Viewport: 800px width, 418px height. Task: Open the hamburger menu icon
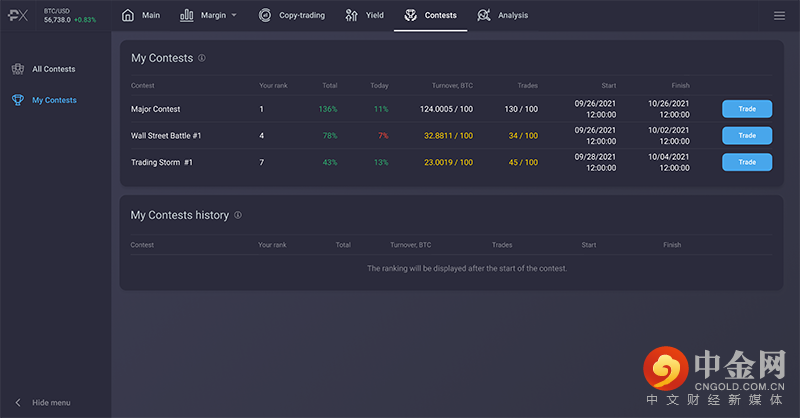tap(779, 16)
